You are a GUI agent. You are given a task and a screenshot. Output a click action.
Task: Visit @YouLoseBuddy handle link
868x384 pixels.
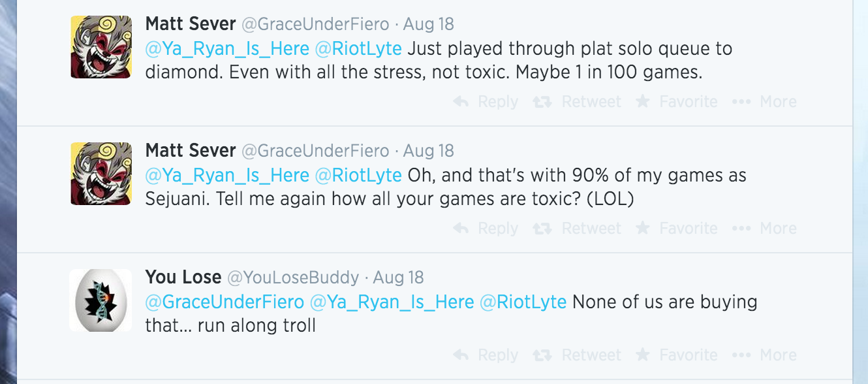click(293, 278)
